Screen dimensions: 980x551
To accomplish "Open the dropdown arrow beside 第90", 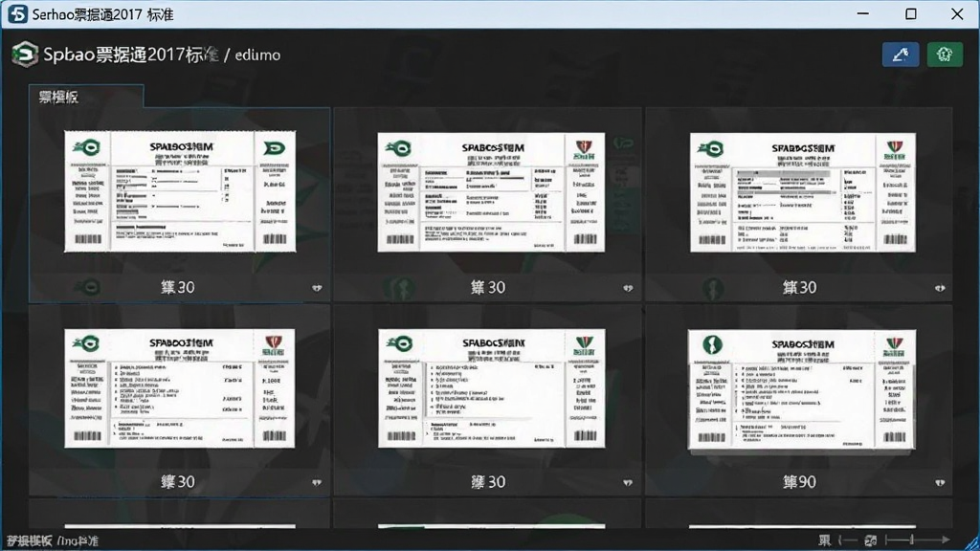I will point(940,482).
